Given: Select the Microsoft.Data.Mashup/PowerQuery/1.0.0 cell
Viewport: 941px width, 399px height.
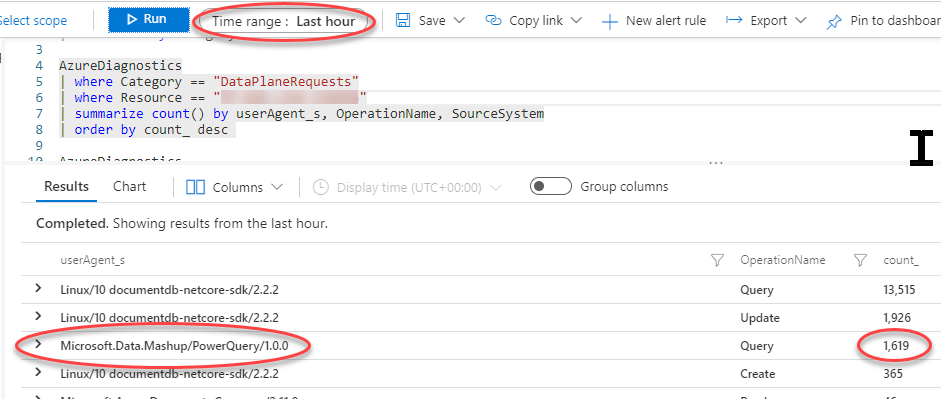Looking at the screenshot, I should click(x=175, y=346).
